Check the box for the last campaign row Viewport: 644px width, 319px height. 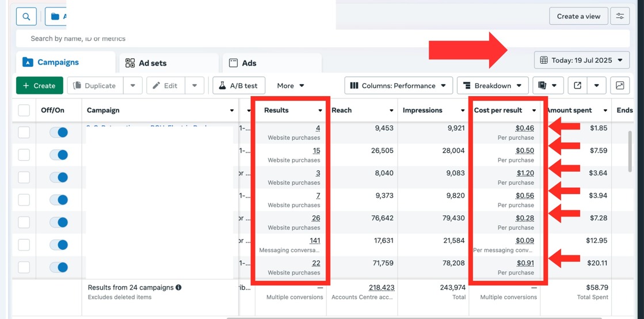coord(24,267)
